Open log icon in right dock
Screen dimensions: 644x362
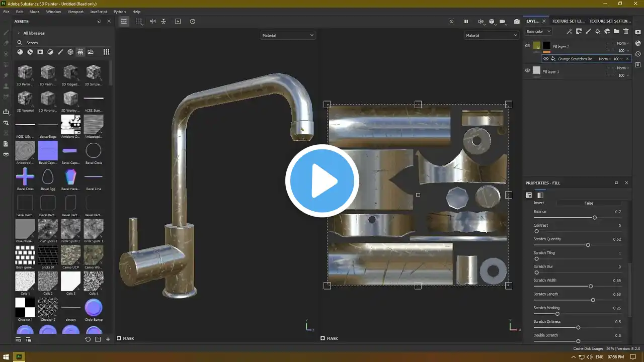[x=638, y=65]
